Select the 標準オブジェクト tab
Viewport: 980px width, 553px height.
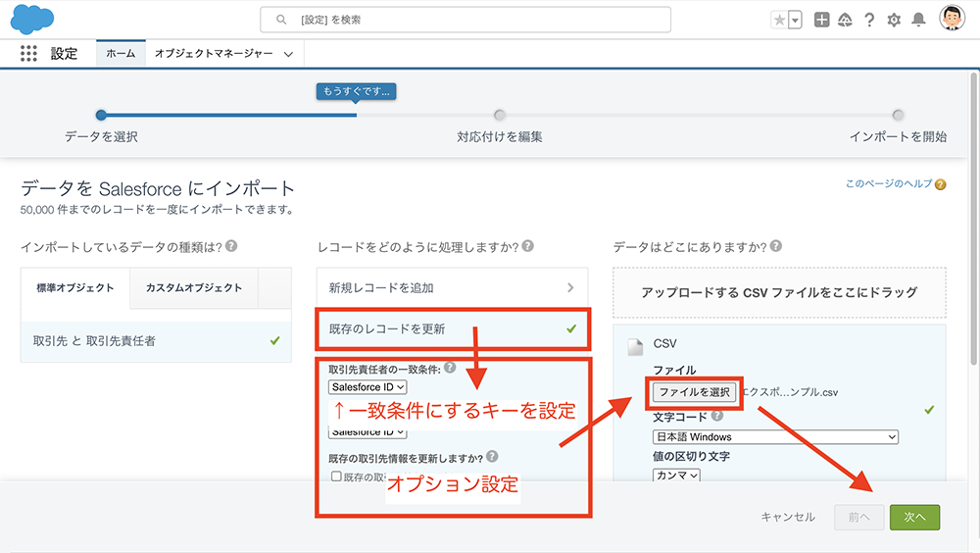click(x=75, y=287)
